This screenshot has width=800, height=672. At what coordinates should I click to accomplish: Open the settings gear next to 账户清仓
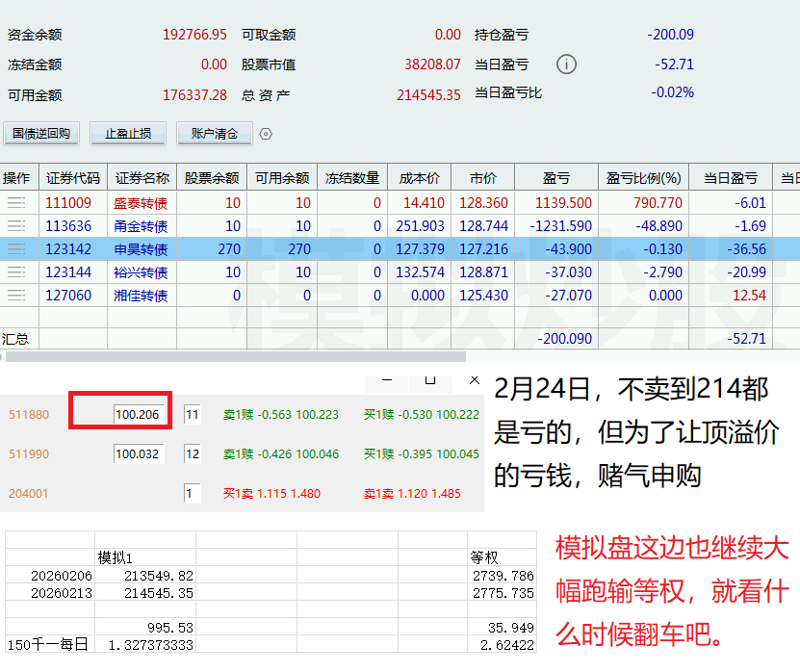[x=267, y=134]
